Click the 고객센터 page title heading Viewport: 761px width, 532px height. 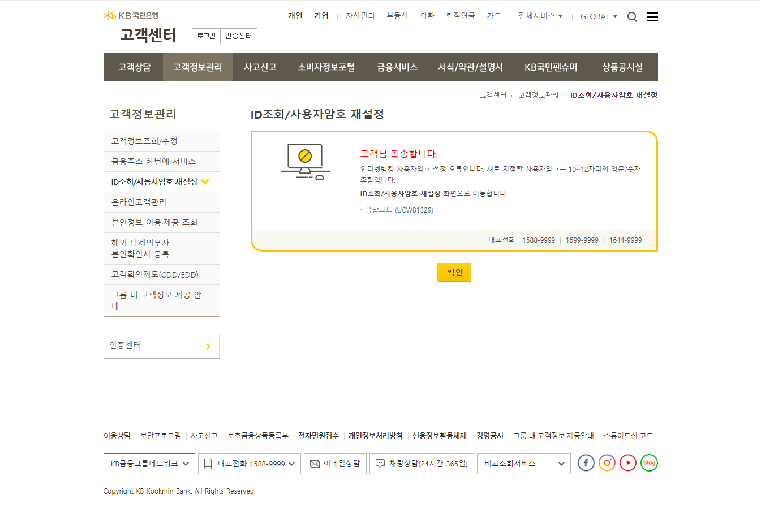(x=148, y=36)
